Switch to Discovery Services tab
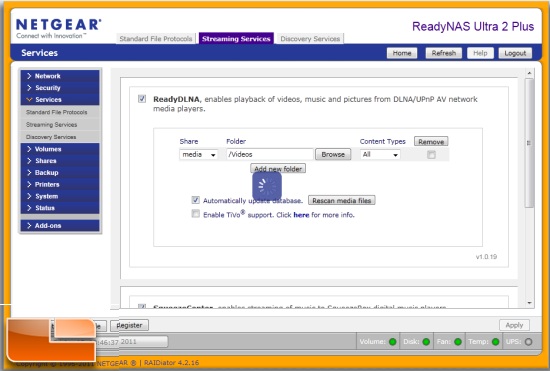Viewport: 550px width, 371px height. pyautogui.click(x=310, y=39)
